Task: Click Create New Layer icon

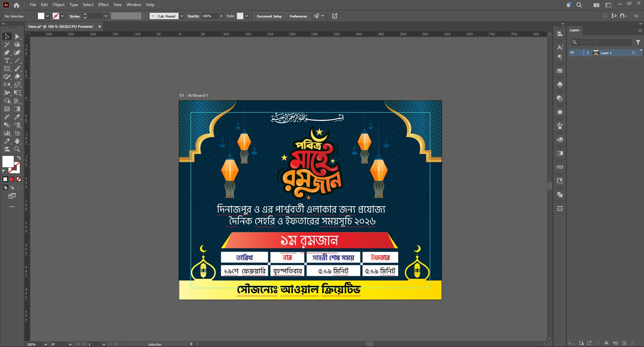Action: (x=624, y=343)
